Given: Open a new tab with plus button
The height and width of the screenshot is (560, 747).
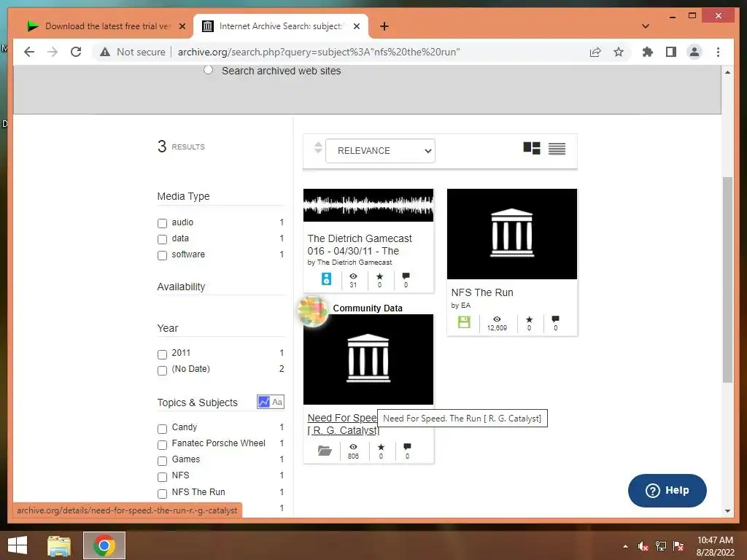Looking at the screenshot, I should click(x=384, y=26).
